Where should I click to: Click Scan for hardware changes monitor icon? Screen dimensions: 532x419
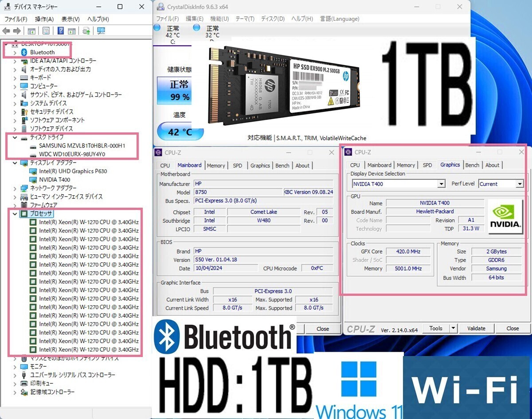click(101, 31)
